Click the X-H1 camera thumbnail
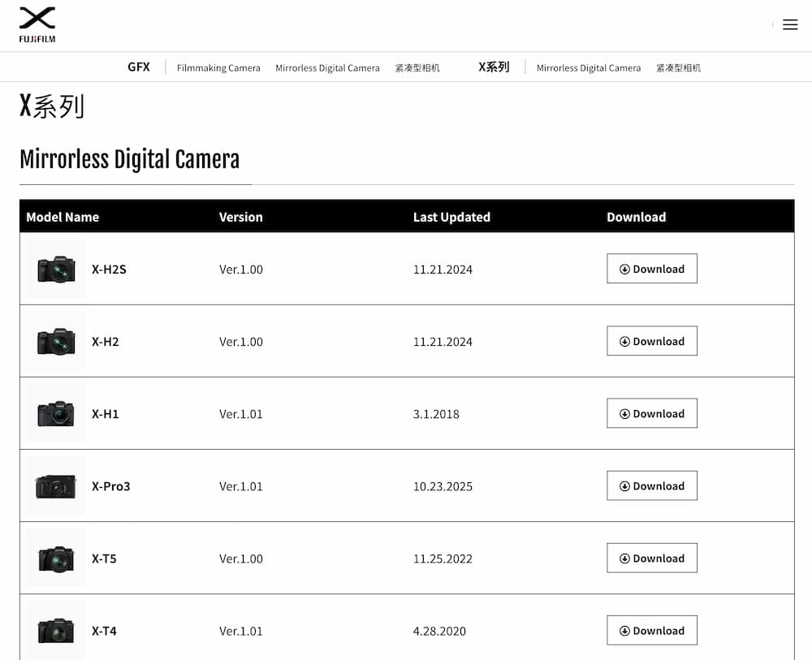The width and height of the screenshot is (812, 660). (55, 413)
